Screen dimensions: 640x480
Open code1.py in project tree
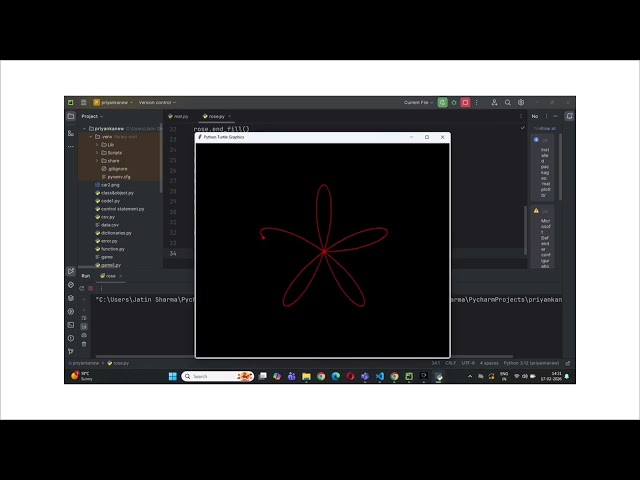pyautogui.click(x=107, y=201)
